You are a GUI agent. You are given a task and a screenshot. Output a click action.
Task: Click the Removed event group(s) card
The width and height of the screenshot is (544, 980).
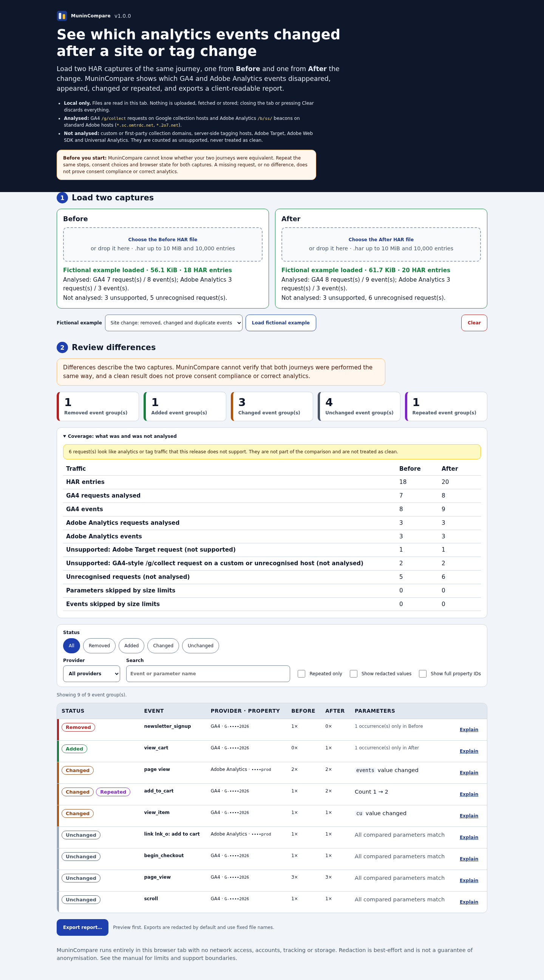tap(98, 407)
